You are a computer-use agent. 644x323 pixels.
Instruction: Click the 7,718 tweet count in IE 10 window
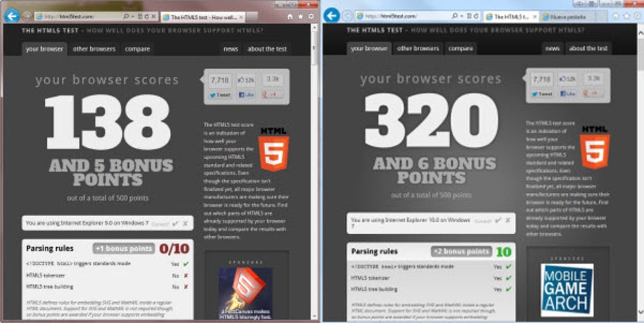[x=542, y=79]
